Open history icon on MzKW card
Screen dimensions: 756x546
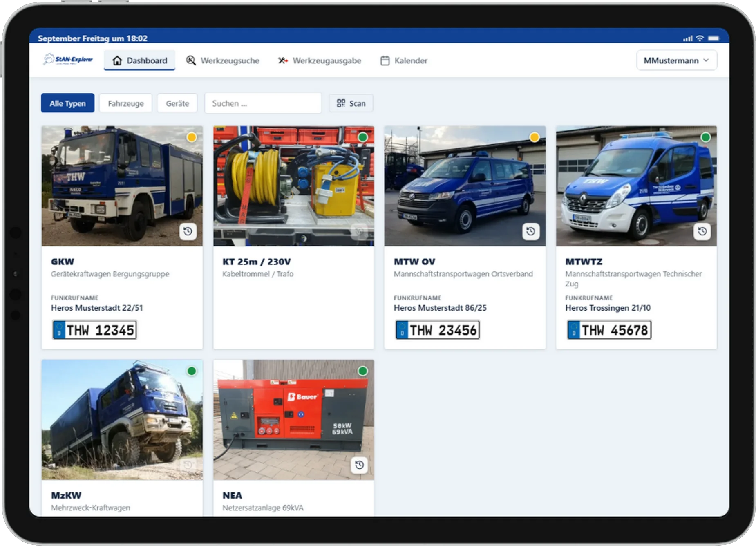click(188, 465)
